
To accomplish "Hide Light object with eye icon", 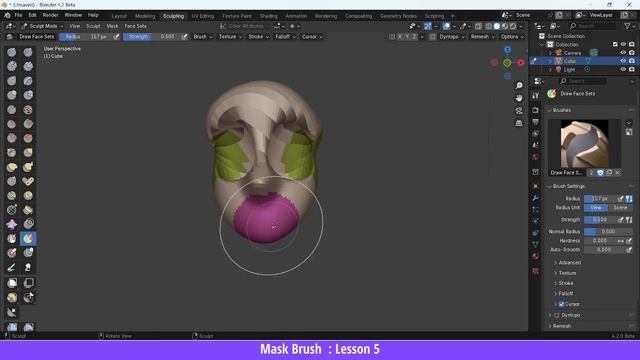I will tap(623, 69).
